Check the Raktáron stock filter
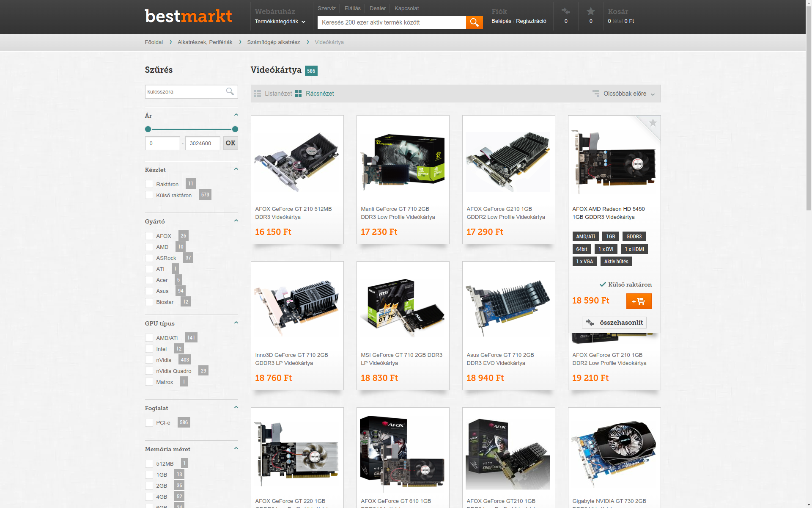 (149, 184)
